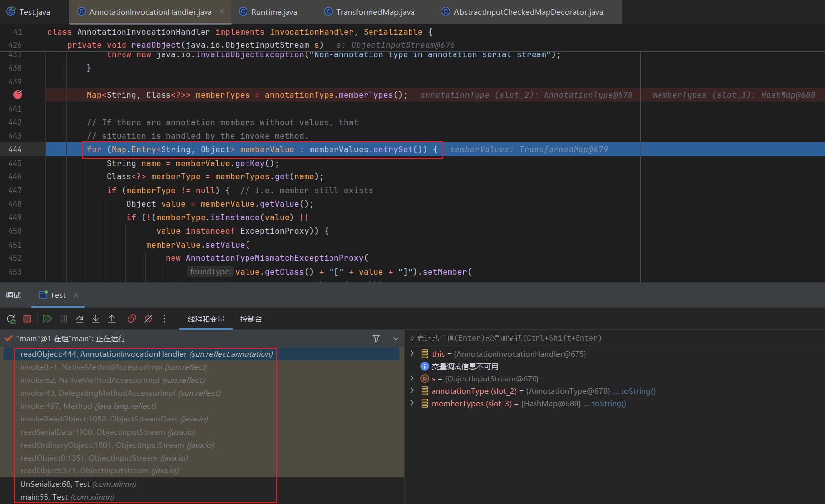The height and width of the screenshot is (504, 825).
Task: Switch to the 控制台 console tab
Action: click(x=251, y=319)
